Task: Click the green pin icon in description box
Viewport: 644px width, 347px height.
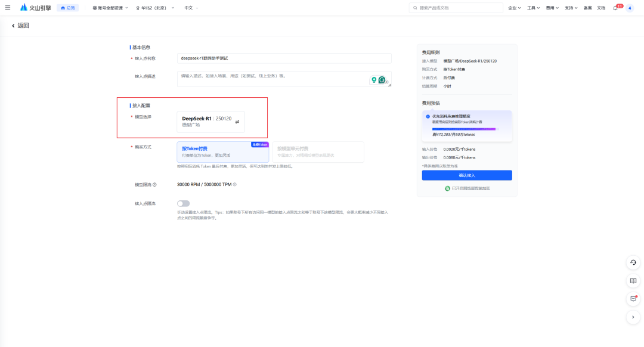Action: point(374,80)
